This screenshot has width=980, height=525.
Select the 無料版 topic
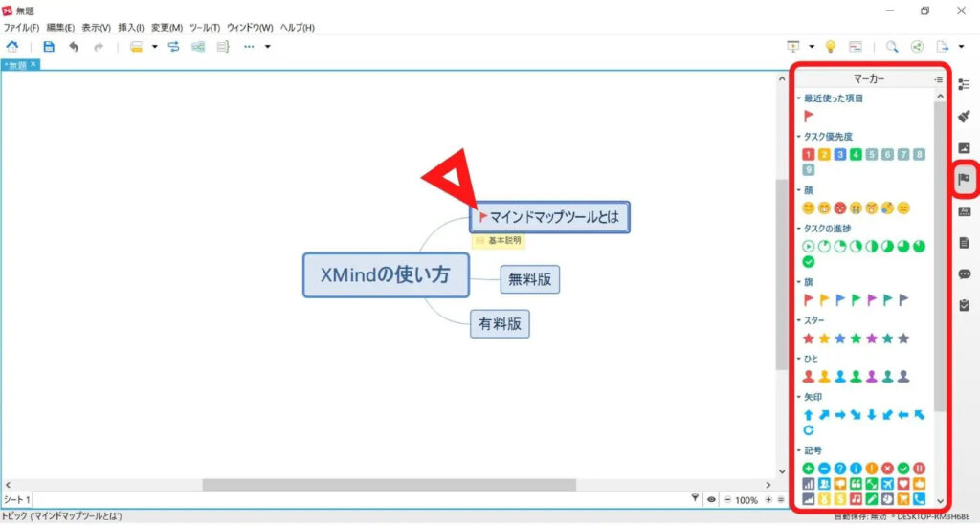[x=529, y=279]
